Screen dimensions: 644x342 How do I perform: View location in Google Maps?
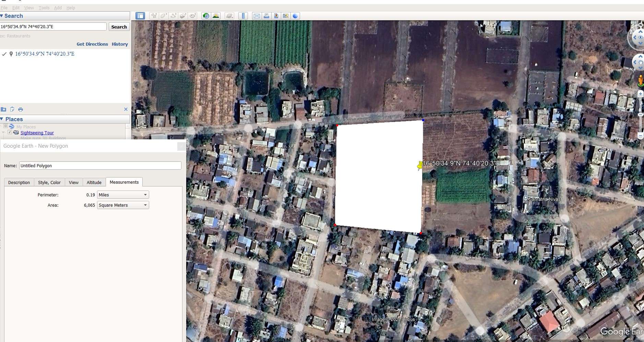pyautogui.click(x=285, y=16)
